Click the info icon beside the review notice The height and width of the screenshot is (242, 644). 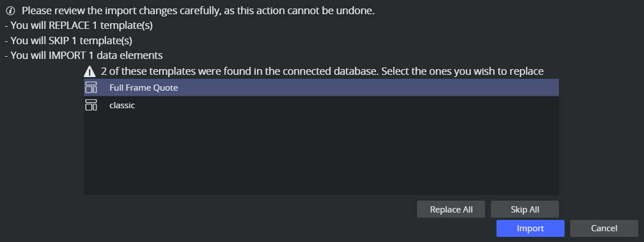[10, 11]
